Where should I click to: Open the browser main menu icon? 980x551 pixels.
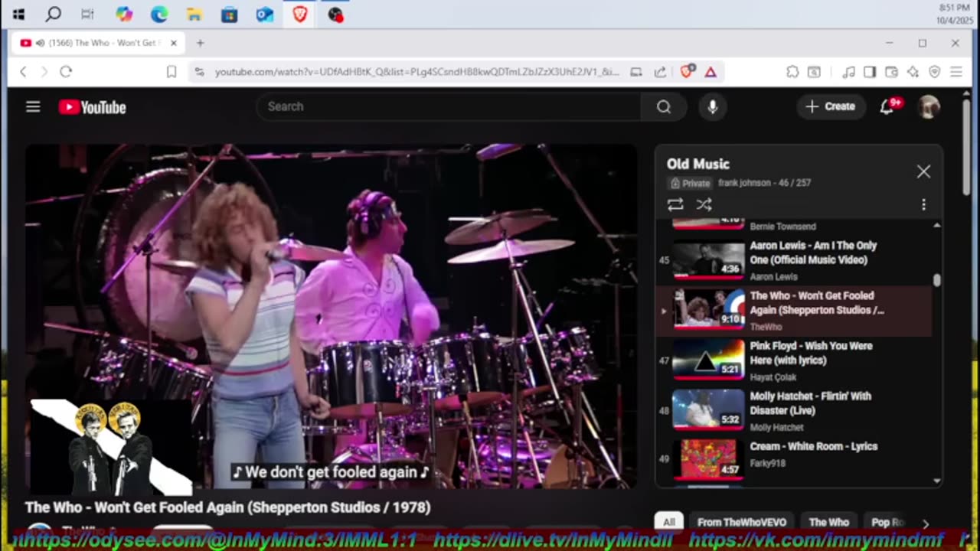pos(955,72)
